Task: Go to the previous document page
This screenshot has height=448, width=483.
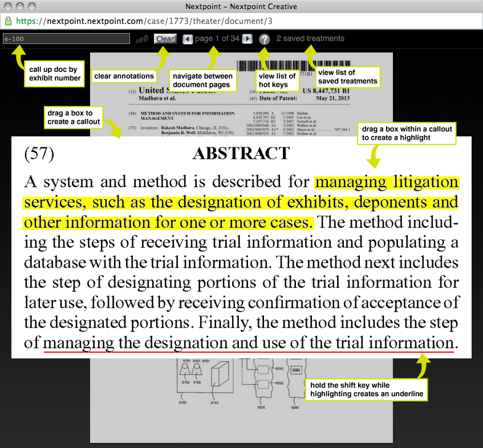Action: [188, 39]
